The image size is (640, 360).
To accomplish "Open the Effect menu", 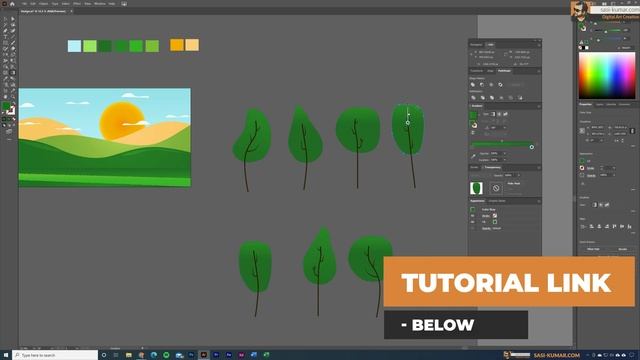I will [x=77, y=4].
